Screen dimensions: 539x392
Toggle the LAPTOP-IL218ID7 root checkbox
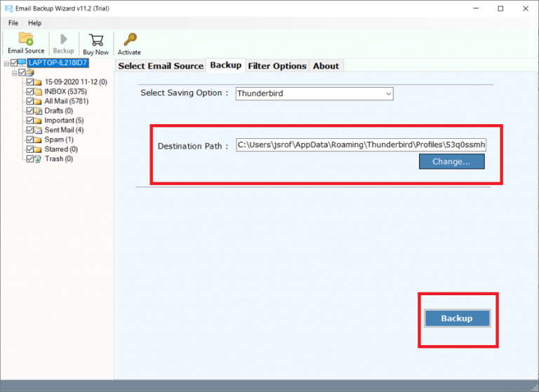pyautogui.click(x=14, y=62)
